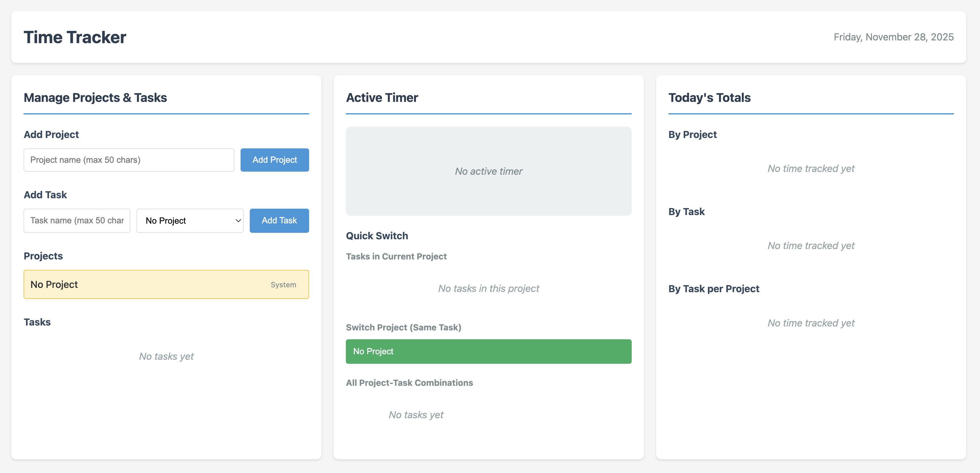Image resolution: width=980 pixels, height=473 pixels.
Task: Click the date Friday, November 28, 2025
Action: 893,37
